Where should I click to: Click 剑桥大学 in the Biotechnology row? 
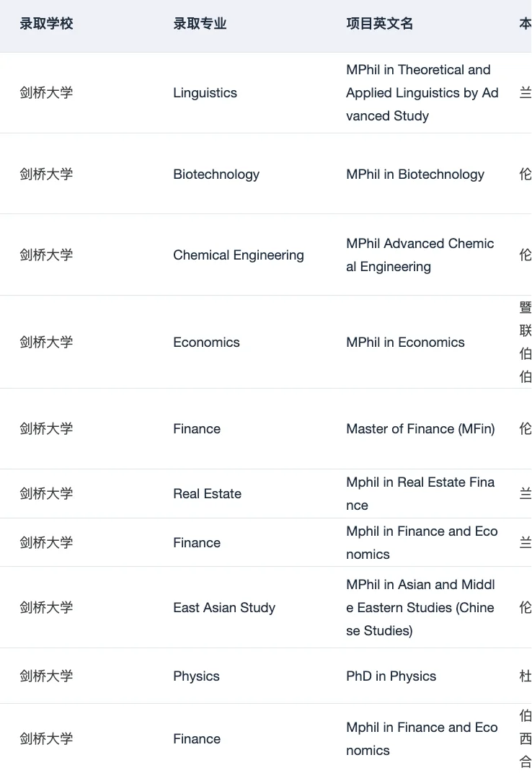click(46, 174)
